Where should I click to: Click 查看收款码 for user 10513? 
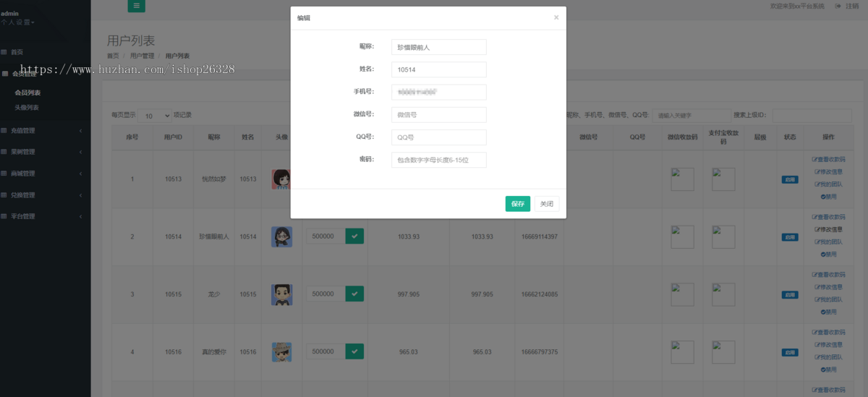click(828, 158)
